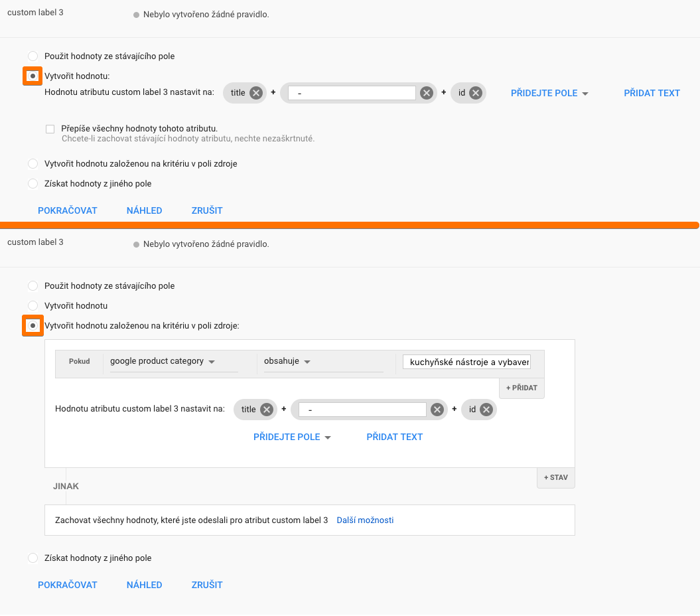Select upper 'Použít hodnoty ze stávajícího pole' radio
The image size is (700, 616).
coord(33,56)
